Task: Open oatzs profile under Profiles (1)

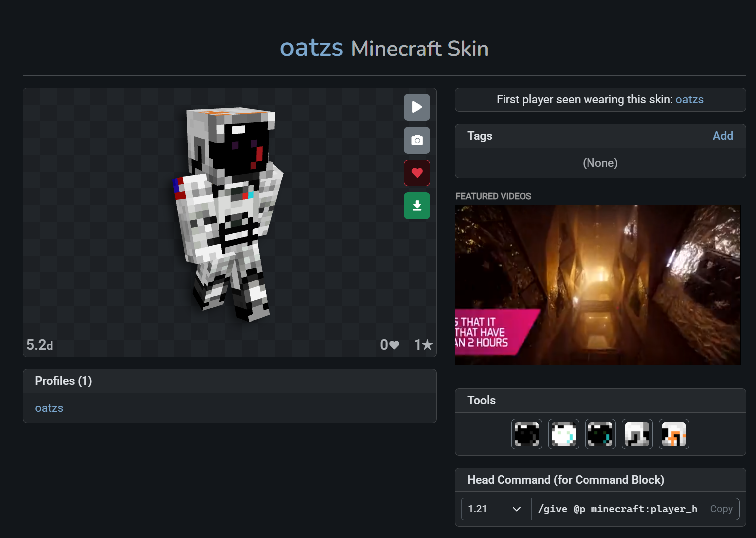Action: click(49, 408)
